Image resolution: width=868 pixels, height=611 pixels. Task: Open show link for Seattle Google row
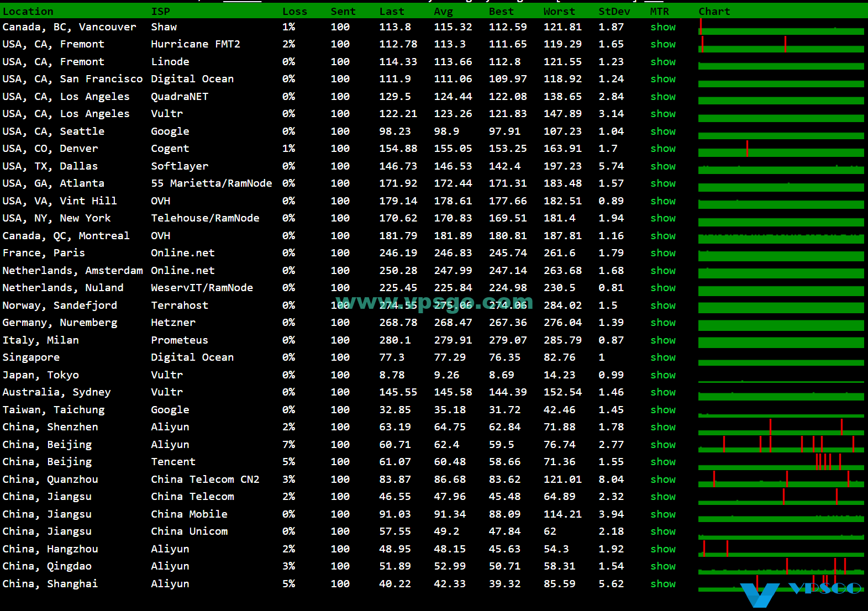(x=662, y=131)
